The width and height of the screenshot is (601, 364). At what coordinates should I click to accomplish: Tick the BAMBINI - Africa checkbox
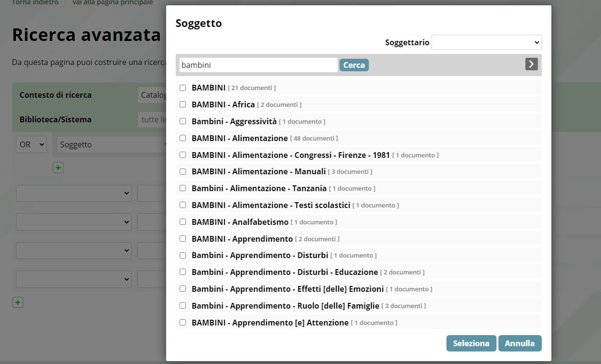coord(183,104)
